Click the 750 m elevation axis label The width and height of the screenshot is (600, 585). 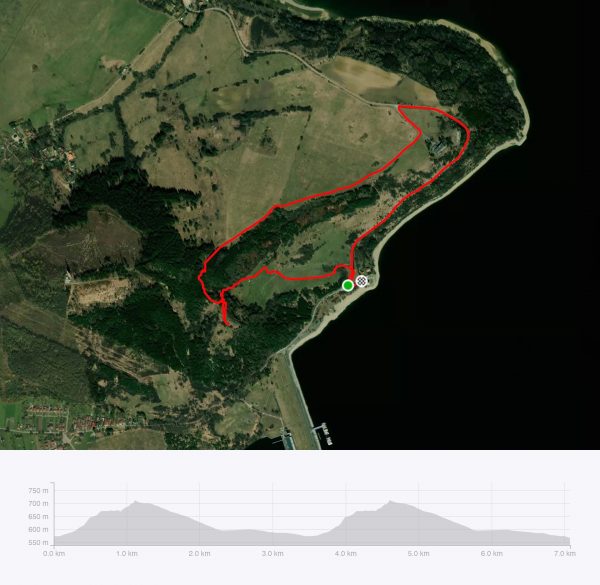click(38, 490)
